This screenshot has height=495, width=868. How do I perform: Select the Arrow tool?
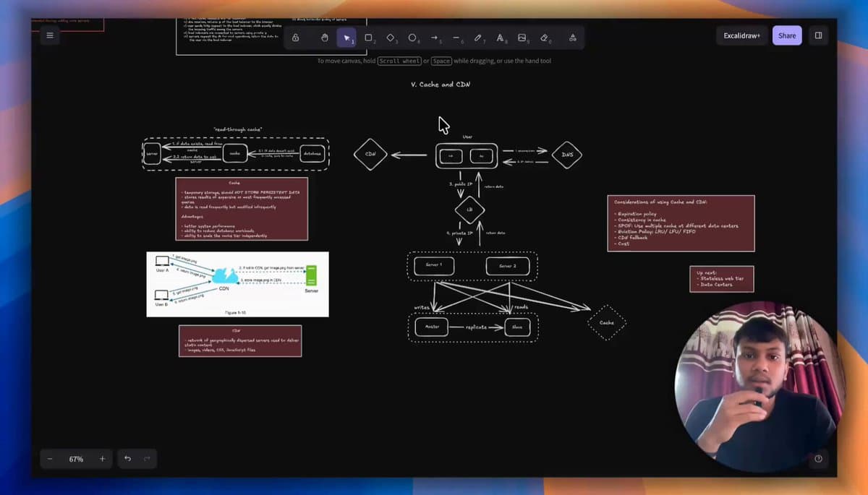pyautogui.click(x=434, y=38)
